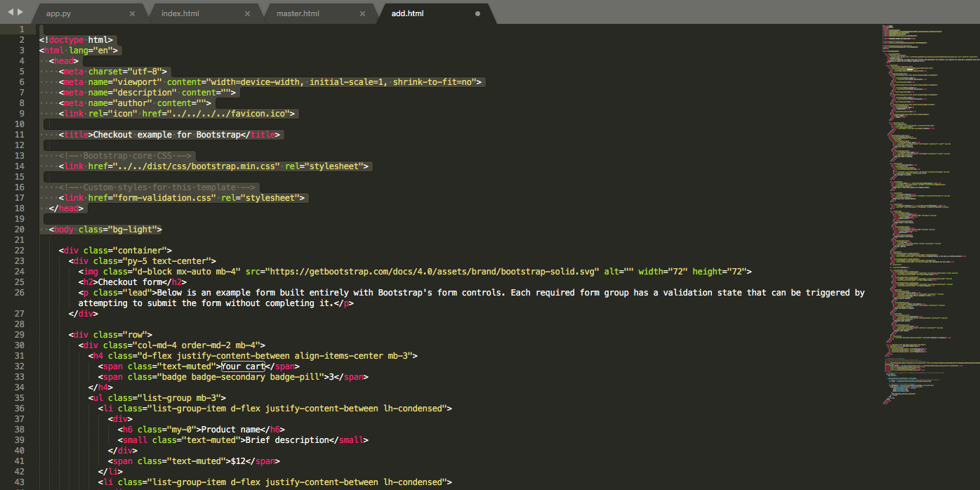Close the master.html tab
Screen dimensions: 980x490
click(362, 14)
